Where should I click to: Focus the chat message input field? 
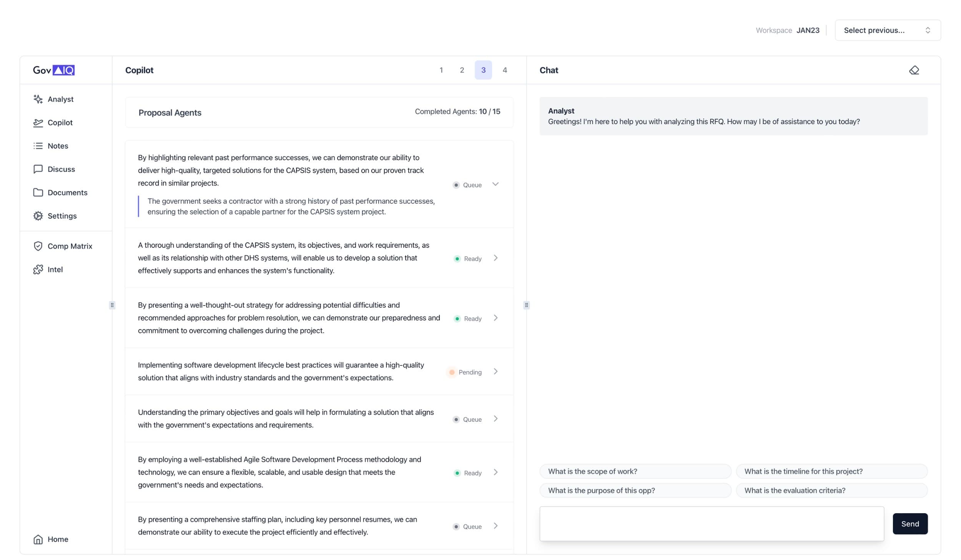pyautogui.click(x=711, y=524)
